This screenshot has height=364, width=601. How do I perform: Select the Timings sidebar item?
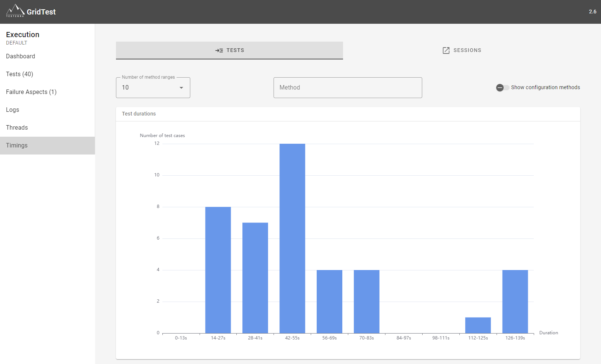pos(48,146)
